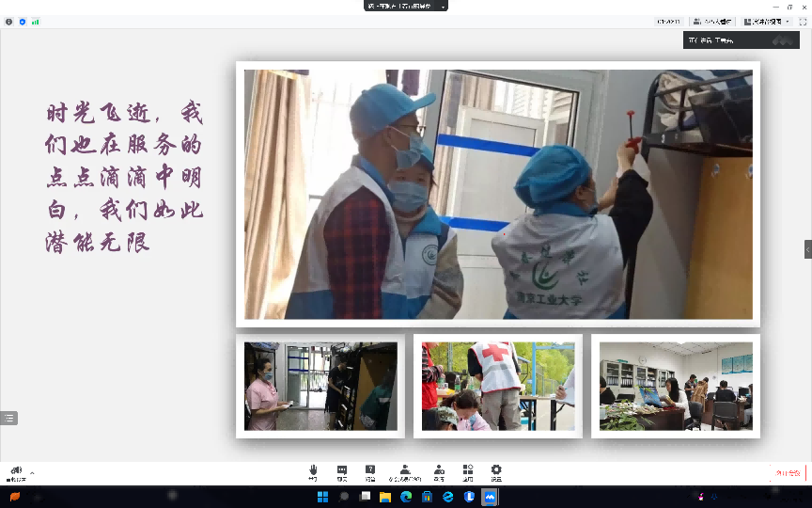Image resolution: width=812 pixels, height=508 pixels.
Task: Open meeting settings gear
Action: pos(496,471)
